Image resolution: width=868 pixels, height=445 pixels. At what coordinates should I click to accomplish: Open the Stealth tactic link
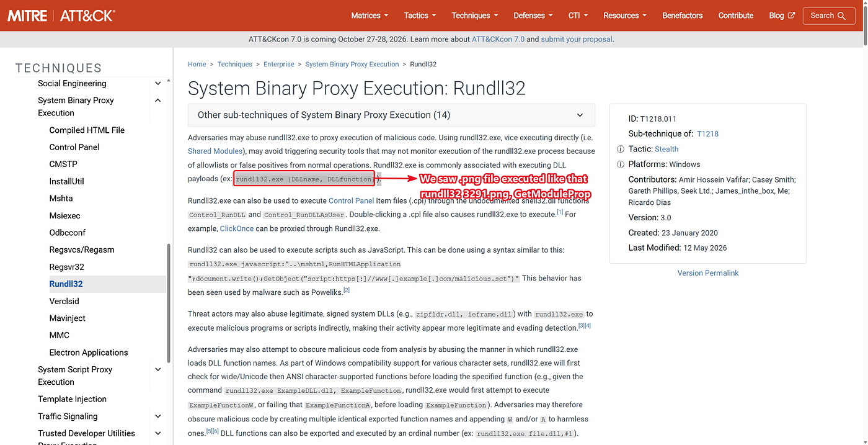coord(666,149)
